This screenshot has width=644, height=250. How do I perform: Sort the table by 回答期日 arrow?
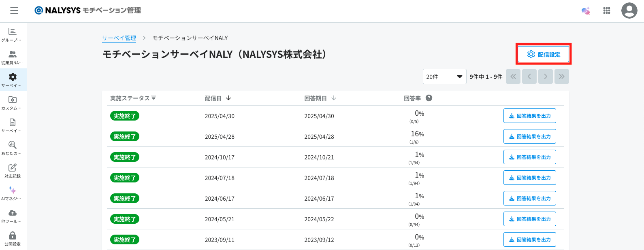pyautogui.click(x=334, y=98)
